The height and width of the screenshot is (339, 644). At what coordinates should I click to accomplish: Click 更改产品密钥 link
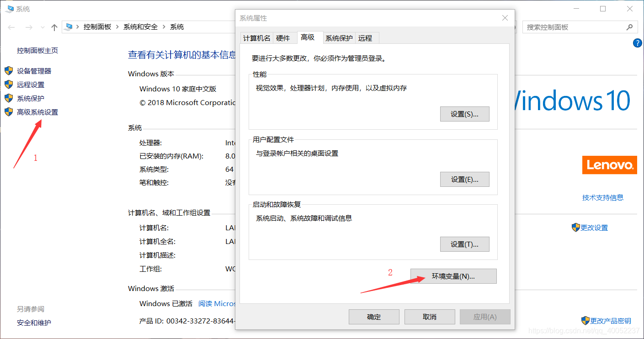[611, 321]
